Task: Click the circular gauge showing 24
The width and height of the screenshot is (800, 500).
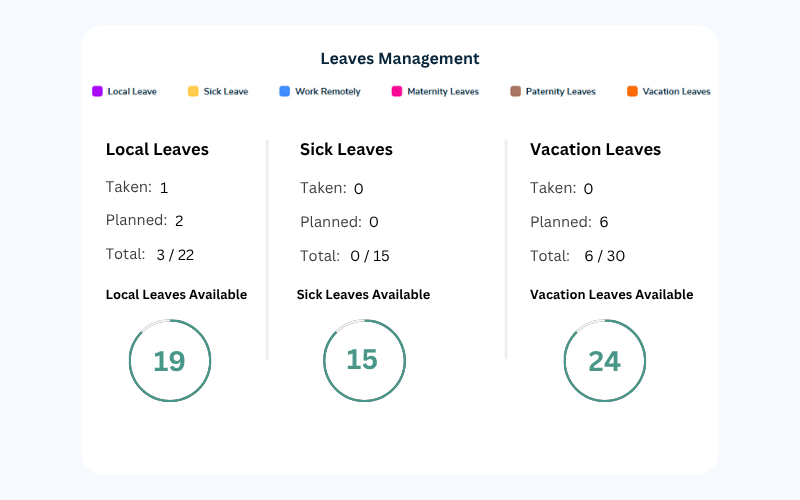Action: pos(605,361)
